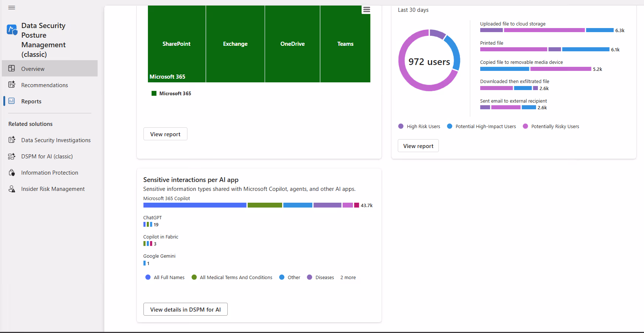Screen dimensions: 644x333
Task: Toggle the Microsoft 365 treemap legend item
Action: (x=171, y=93)
